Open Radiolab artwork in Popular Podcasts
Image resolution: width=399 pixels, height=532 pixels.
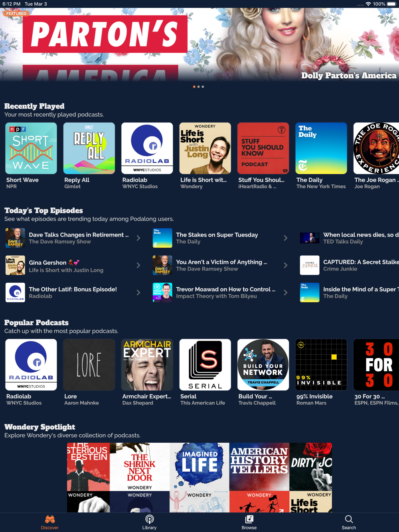[31, 365]
